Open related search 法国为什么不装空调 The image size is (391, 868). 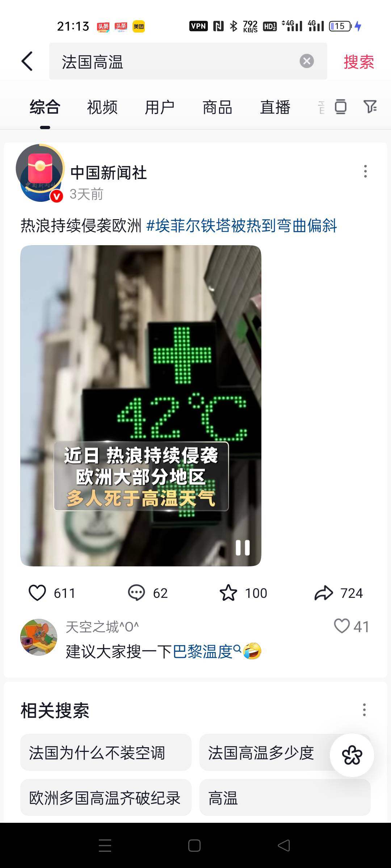106,753
